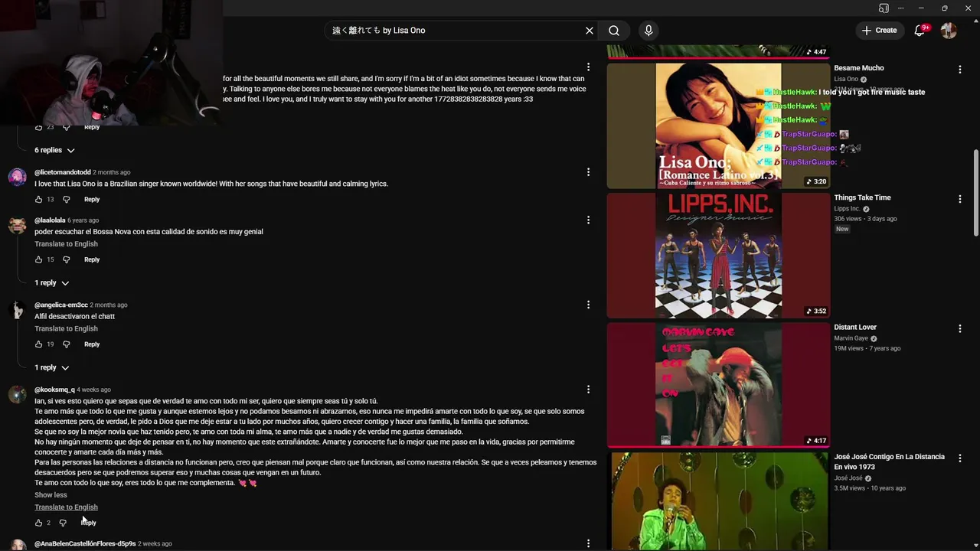Play the Things Take Time thumbnail
The image size is (980, 551).
718,256
